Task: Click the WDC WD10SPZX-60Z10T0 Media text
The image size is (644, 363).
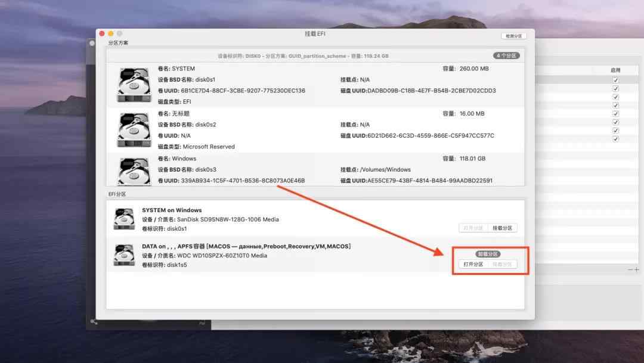Action: point(222,256)
